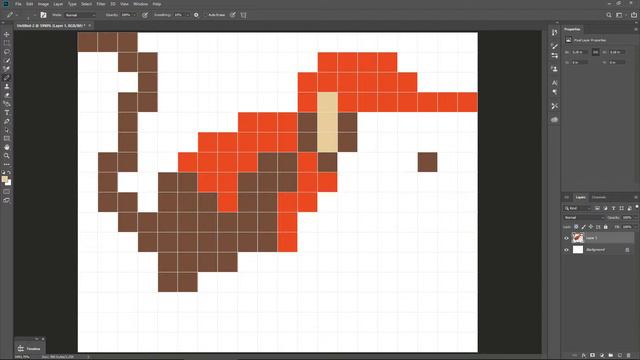Expand the Opacity slider arrow in options bar

click(134, 15)
